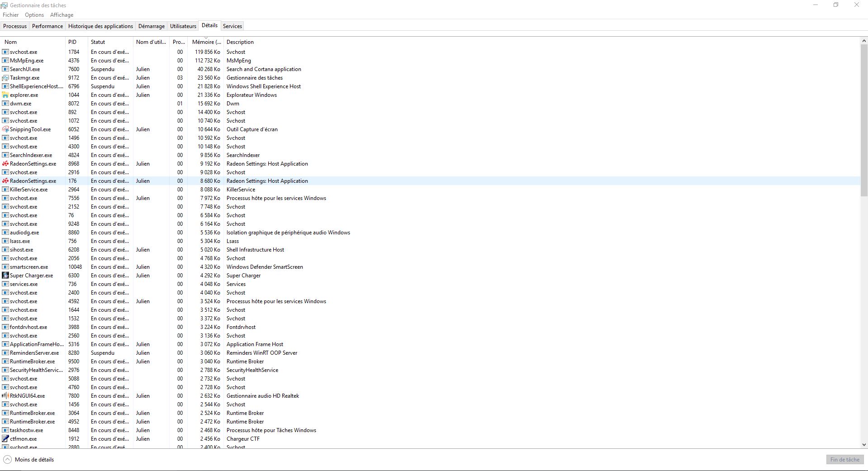The image size is (868, 471).
Task: Click the Taskmgr.exe process icon
Action: coord(5,78)
